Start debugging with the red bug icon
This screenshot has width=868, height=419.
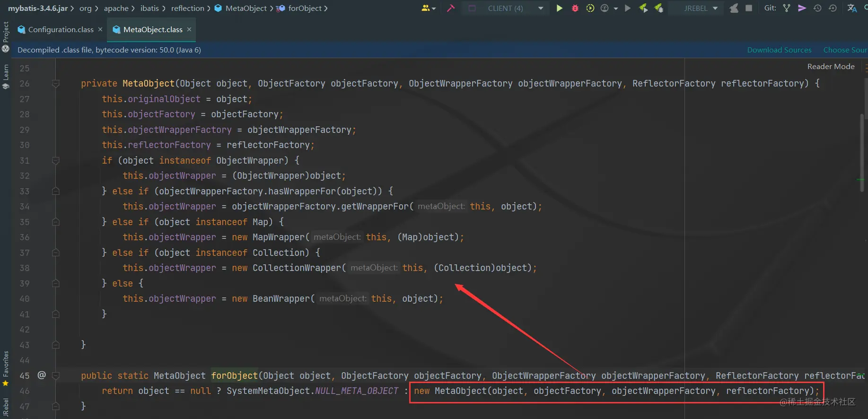click(x=575, y=8)
